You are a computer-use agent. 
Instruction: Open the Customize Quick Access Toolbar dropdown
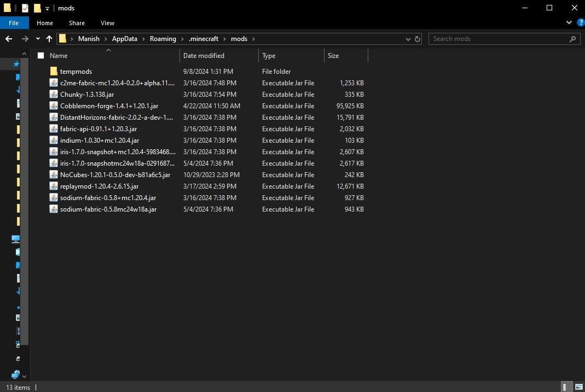47,8
